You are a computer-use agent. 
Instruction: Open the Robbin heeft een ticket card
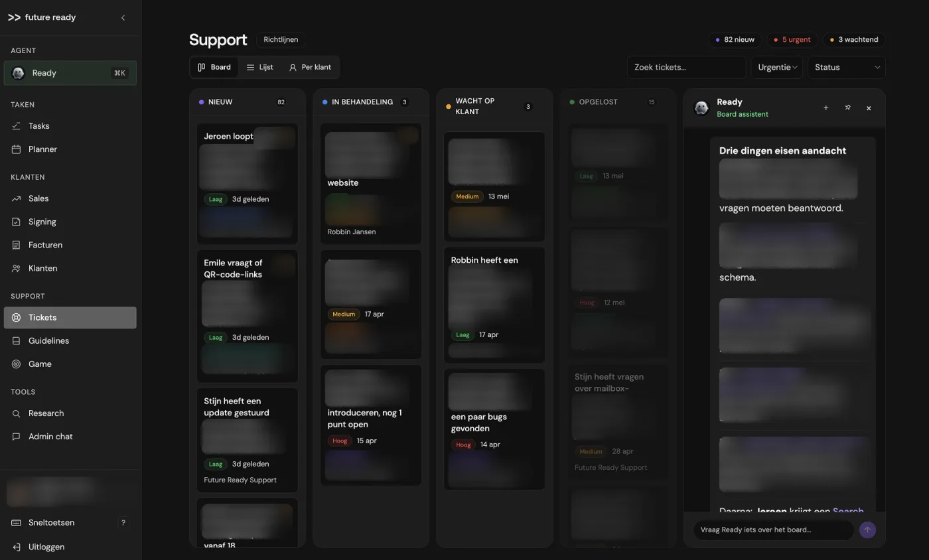click(494, 305)
